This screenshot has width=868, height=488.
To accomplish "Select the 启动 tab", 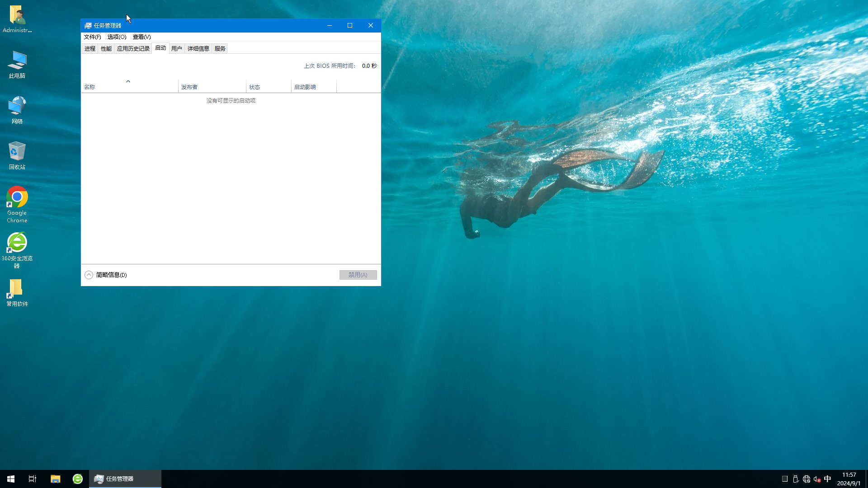I will pos(160,48).
